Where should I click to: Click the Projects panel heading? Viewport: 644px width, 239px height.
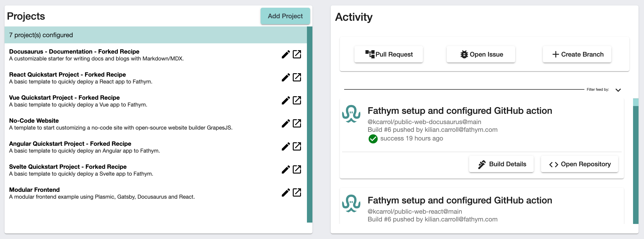point(26,16)
